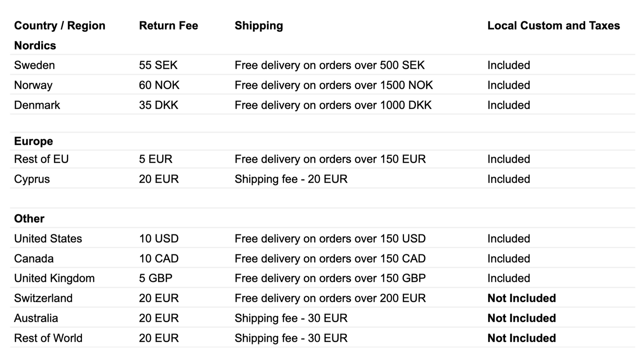
Task: Click Denmark's free delivery over 1000 DKK text
Action: point(333,105)
